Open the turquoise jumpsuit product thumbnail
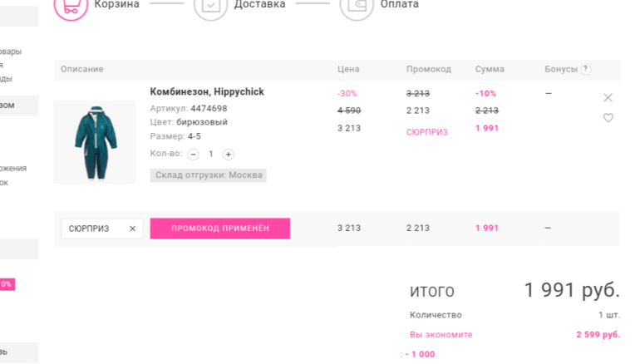 click(x=95, y=142)
